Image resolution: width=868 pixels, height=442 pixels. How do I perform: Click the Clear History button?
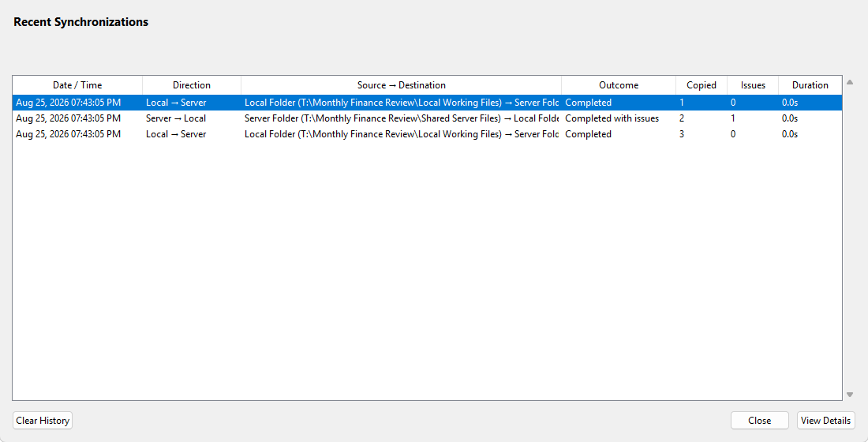[x=43, y=421]
